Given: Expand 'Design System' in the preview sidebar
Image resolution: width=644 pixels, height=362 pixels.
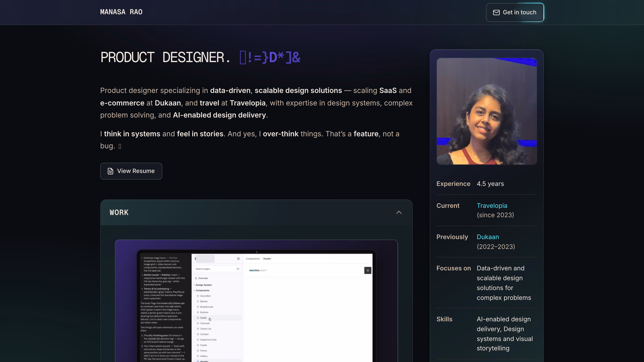Looking at the screenshot, I should click(203, 285).
